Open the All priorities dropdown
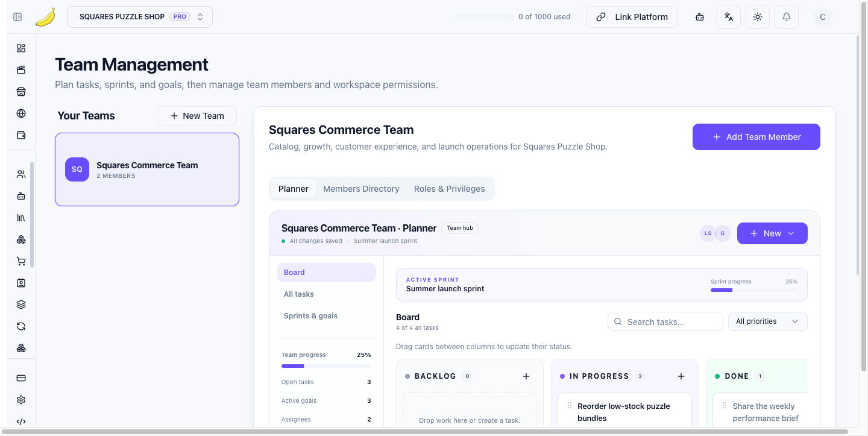868x436 pixels. 768,321
